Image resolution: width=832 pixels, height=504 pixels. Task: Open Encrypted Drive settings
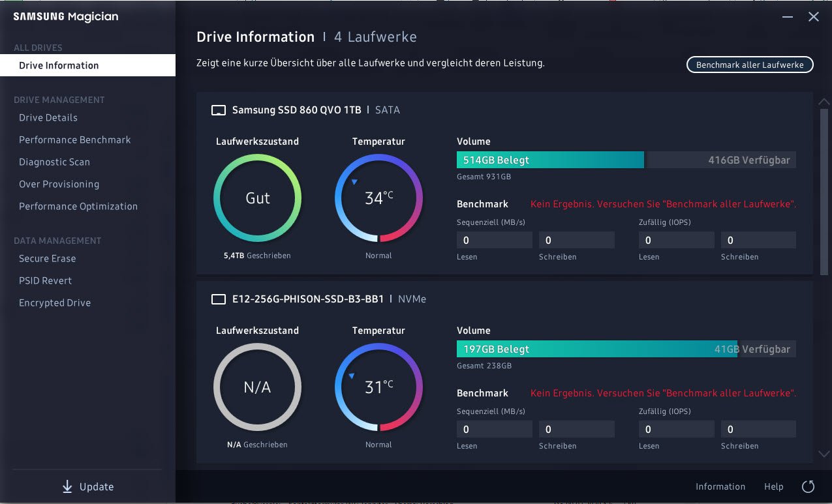point(55,303)
